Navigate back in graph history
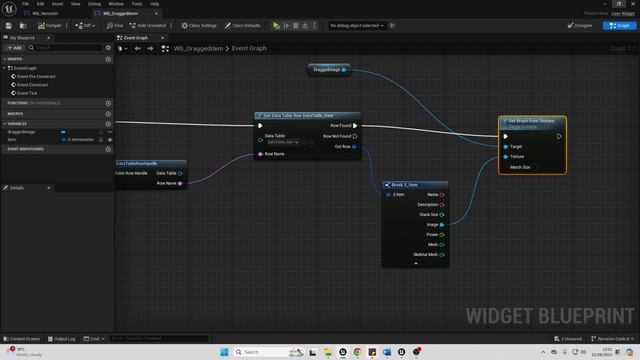 click(138, 49)
